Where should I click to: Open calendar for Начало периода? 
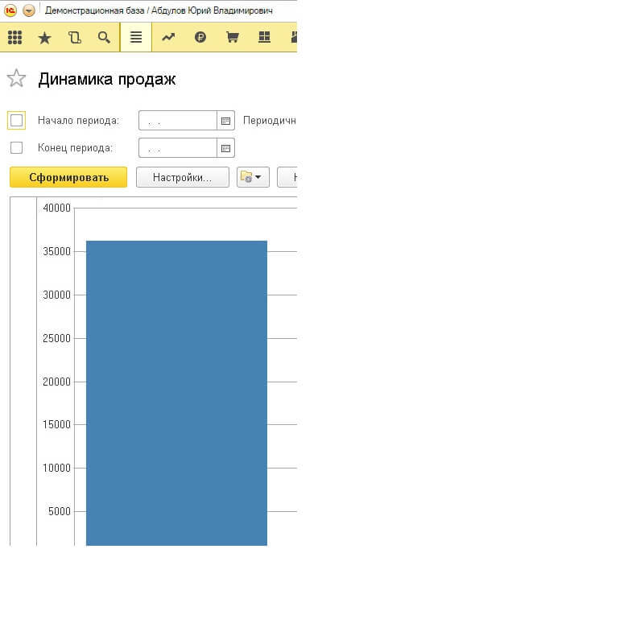(225, 120)
